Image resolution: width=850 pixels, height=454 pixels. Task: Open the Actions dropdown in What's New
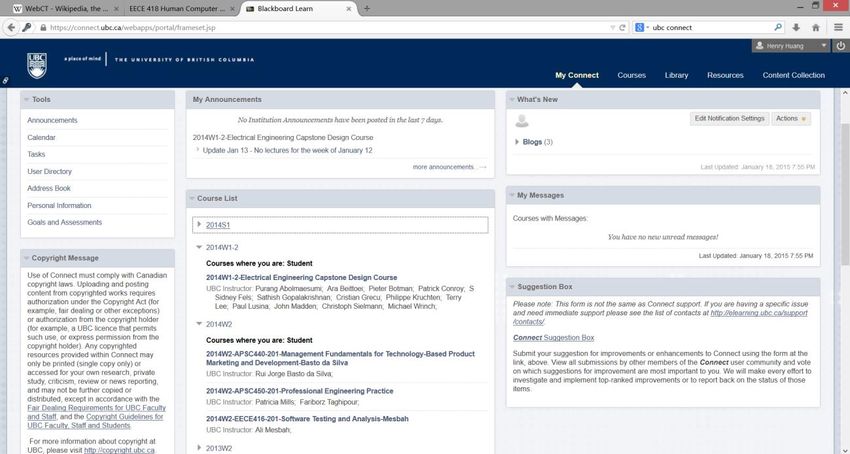coord(791,118)
